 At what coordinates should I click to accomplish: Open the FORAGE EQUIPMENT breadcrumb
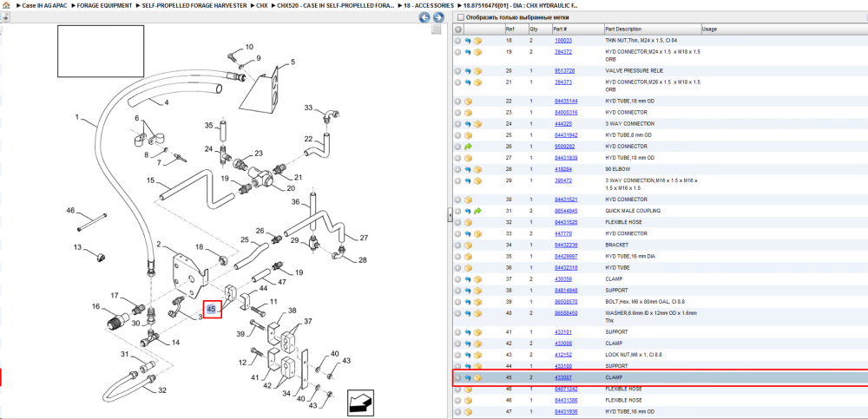(x=105, y=5)
